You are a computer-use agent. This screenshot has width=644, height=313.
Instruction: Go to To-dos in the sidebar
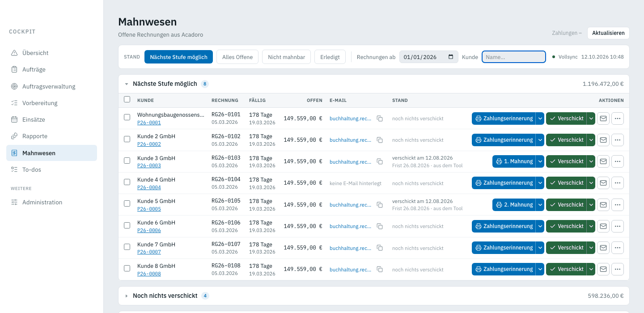[x=51, y=169]
